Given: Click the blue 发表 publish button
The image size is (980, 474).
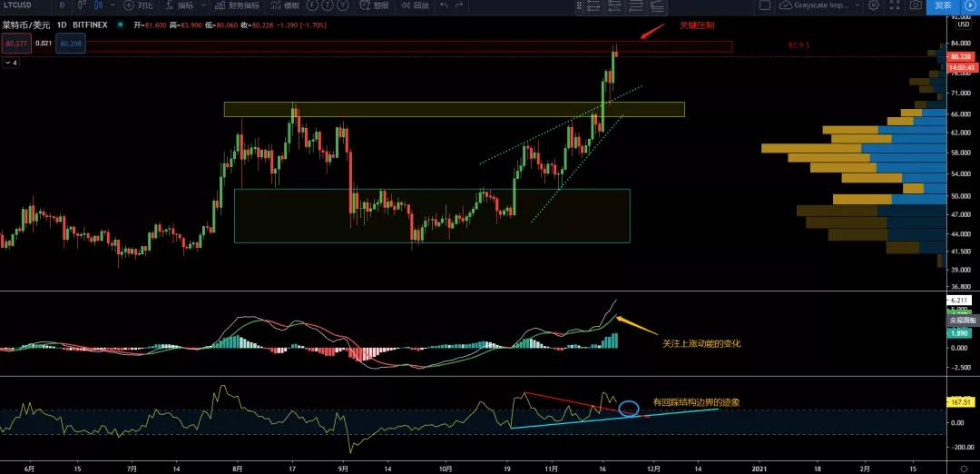Looking at the screenshot, I should click(x=943, y=5).
